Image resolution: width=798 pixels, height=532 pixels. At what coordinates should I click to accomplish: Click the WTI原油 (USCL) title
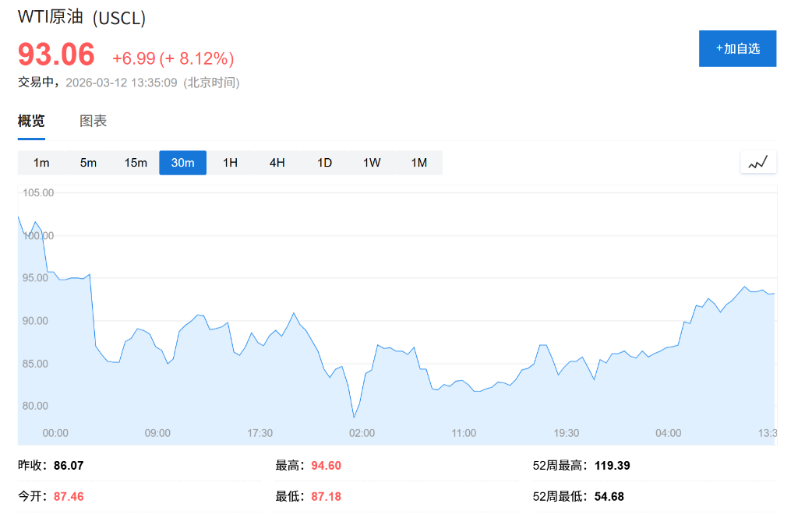pos(80,16)
